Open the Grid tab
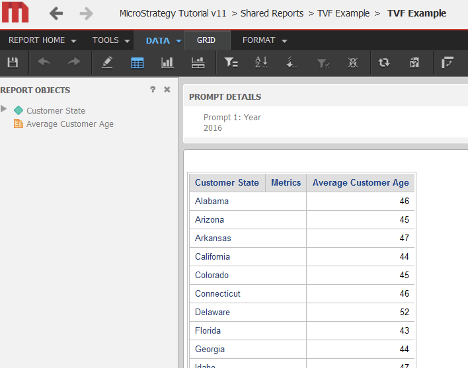The height and width of the screenshot is (368, 468). pyautogui.click(x=206, y=40)
